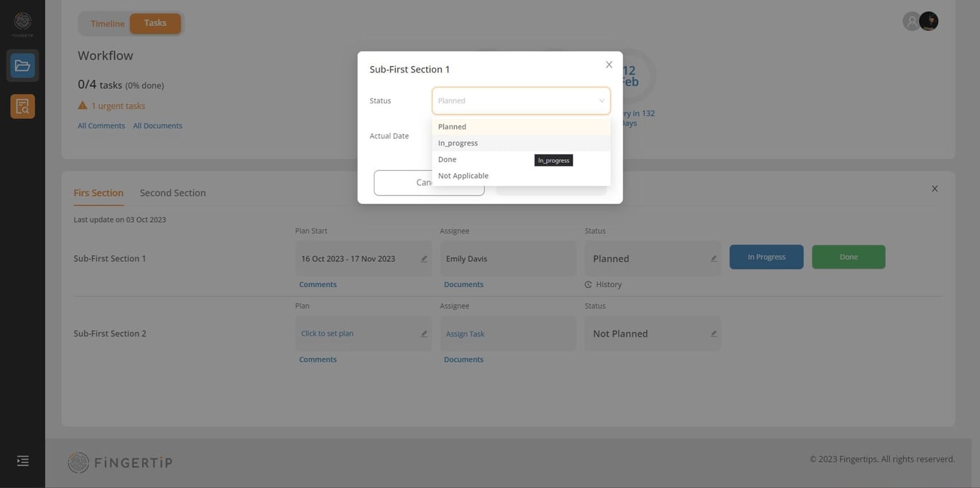Screen dimensions: 980x488
Task: Open the folder icon in sidebar
Action: pos(22,66)
